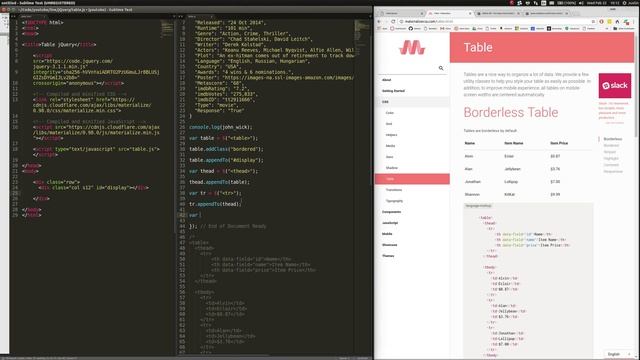Click the Materialize logo

tap(412, 48)
